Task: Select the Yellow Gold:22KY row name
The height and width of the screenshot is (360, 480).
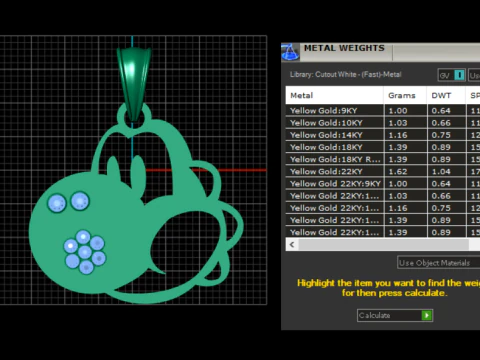Action: (x=326, y=172)
